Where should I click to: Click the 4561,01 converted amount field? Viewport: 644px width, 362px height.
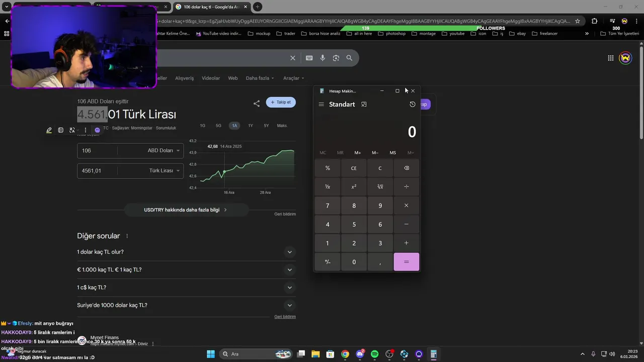click(97, 170)
